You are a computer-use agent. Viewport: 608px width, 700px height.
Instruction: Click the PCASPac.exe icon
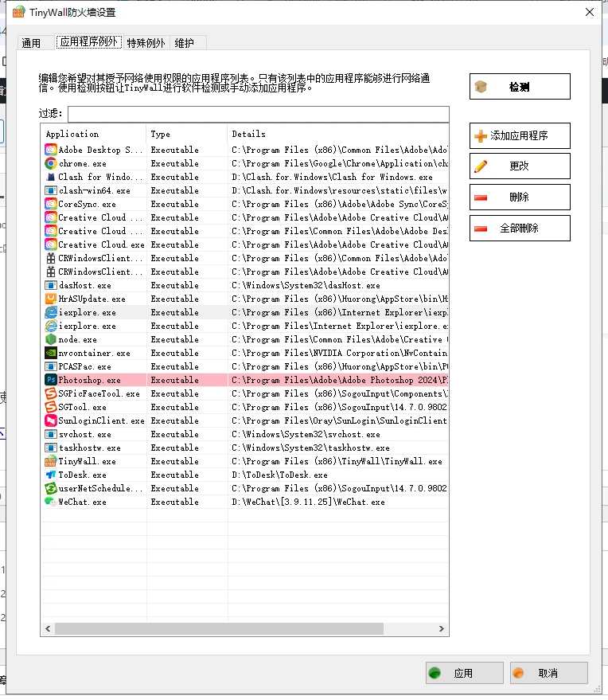tap(51, 366)
